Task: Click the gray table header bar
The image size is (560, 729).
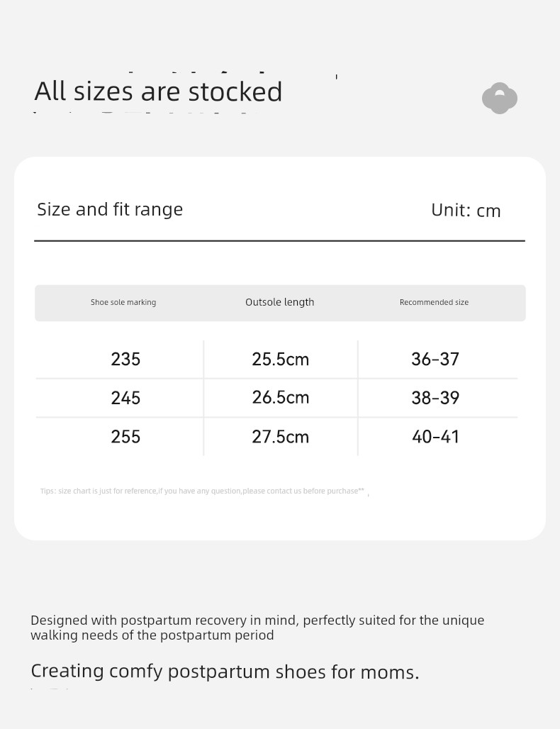Action: 280,303
